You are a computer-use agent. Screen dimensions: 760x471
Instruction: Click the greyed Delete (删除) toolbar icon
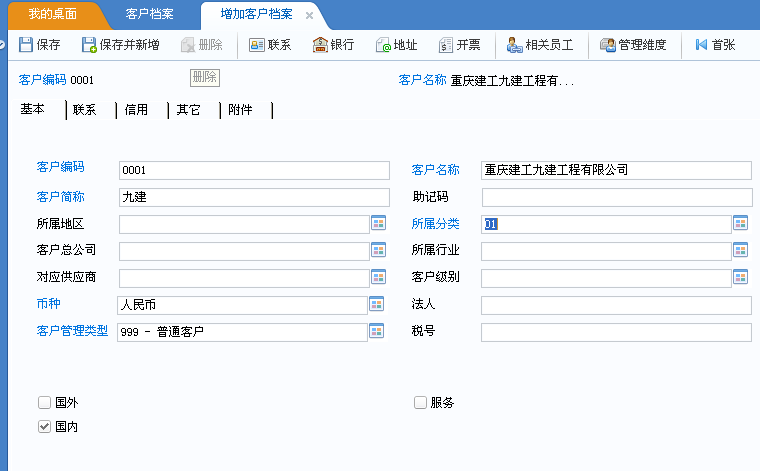(x=188, y=45)
